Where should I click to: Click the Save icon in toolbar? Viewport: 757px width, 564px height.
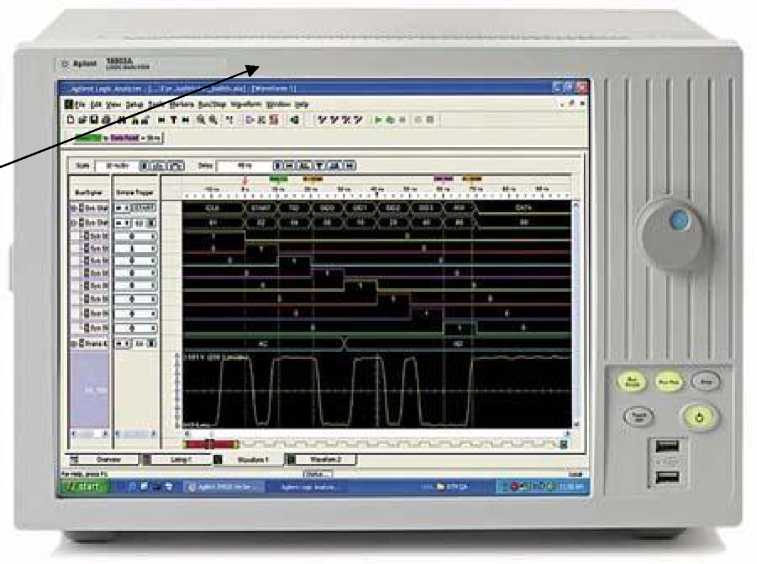90,119
